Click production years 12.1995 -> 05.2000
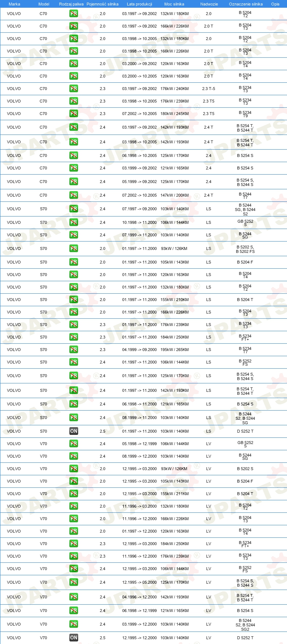Screen dimensions: 287x644 click(139, 582)
